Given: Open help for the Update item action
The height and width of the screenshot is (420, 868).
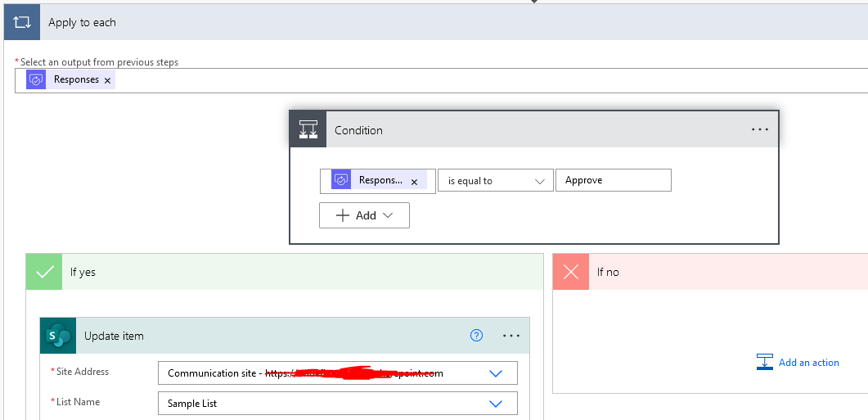Looking at the screenshot, I should (x=477, y=336).
